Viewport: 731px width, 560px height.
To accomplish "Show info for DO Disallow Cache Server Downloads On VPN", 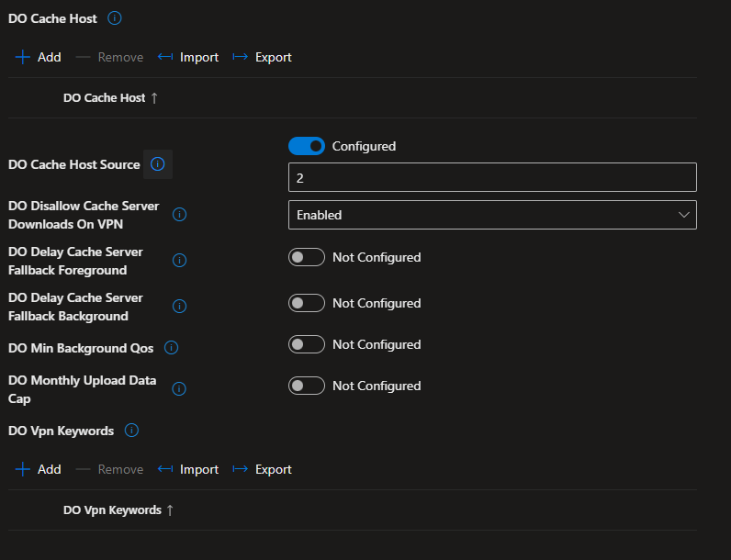I will tap(179, 214).
